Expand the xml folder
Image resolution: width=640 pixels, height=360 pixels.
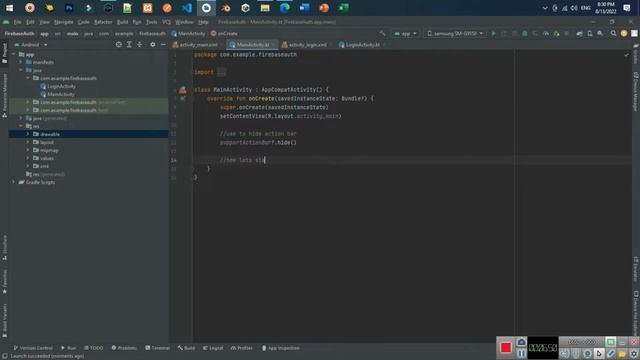[x=28, y=166]
